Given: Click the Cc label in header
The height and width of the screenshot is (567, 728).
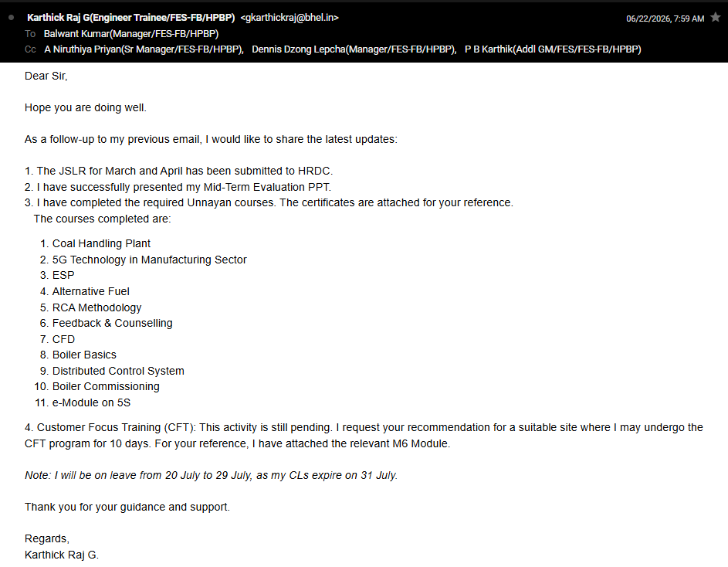Looking at the screenshot, I should 30,49.
